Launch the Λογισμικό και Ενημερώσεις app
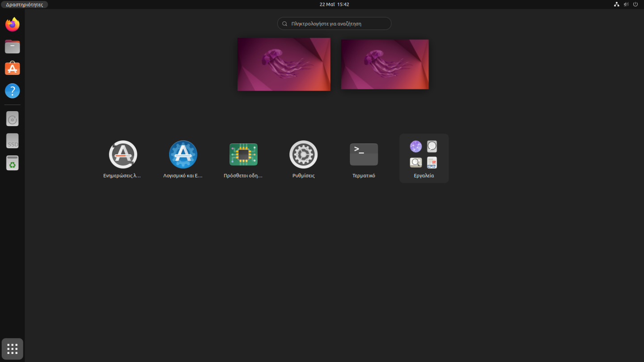The width and height of the screenshot is (644, 362). [183, 154]
